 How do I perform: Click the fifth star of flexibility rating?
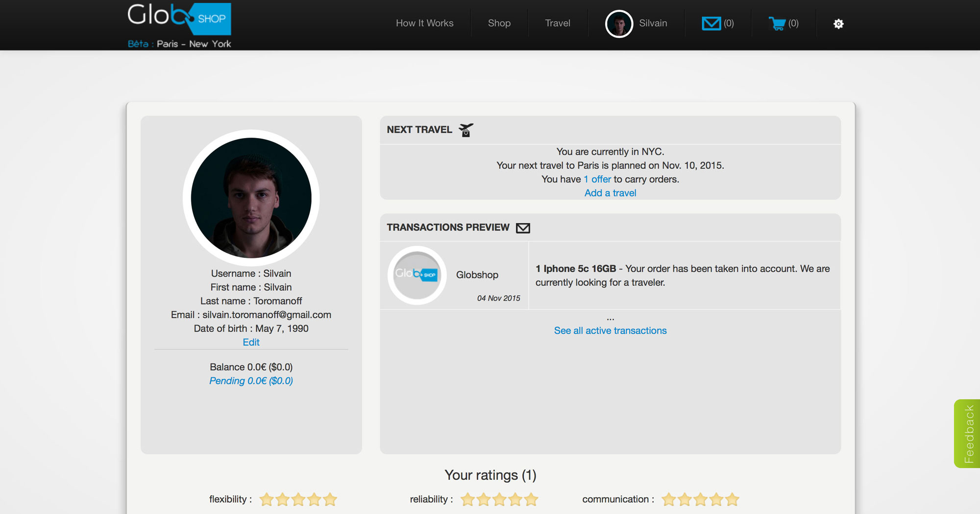click(x=329, y=499)
